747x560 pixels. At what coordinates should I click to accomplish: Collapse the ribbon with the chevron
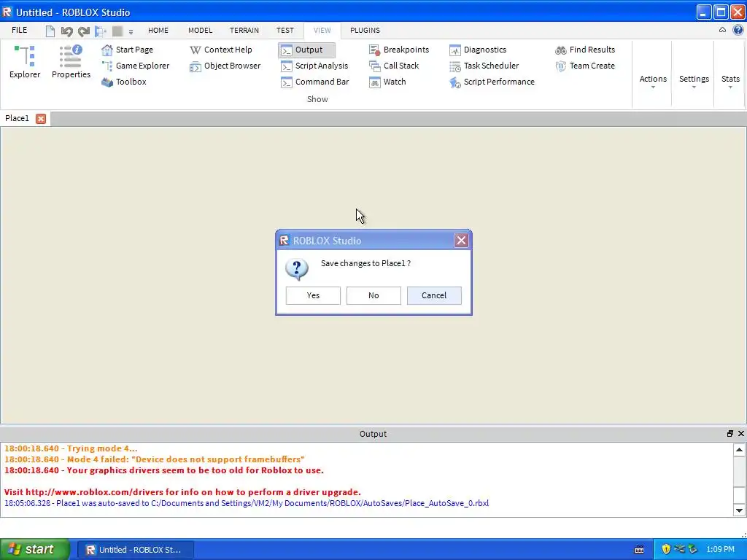coord(722,29)
